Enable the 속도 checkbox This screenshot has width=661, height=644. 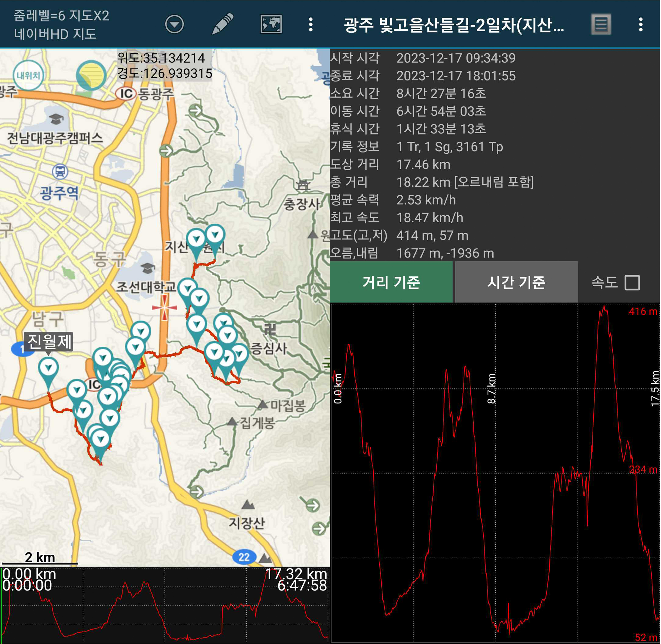pos(632,282)
